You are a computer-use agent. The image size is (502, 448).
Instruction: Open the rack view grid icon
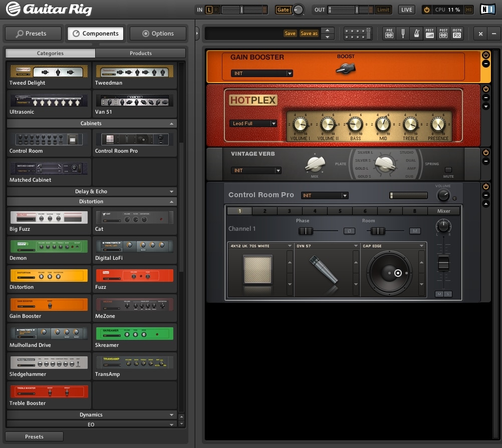357,33
